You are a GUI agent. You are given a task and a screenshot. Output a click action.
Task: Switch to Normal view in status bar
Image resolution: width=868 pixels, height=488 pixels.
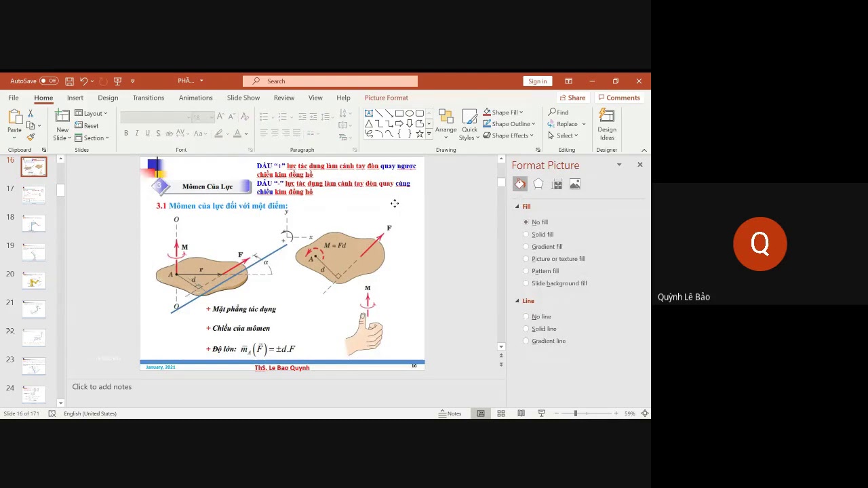click(481, 413)
